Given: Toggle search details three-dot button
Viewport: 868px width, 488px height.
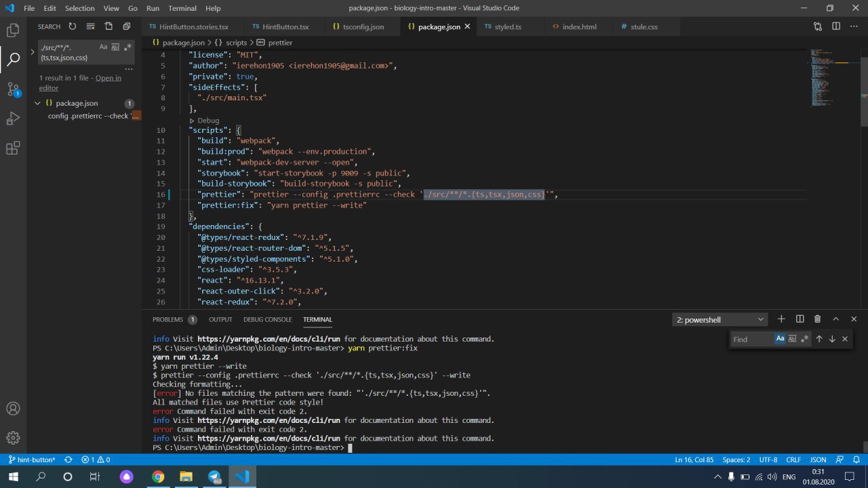Looking at the screenshot, I should click(128, 69).
